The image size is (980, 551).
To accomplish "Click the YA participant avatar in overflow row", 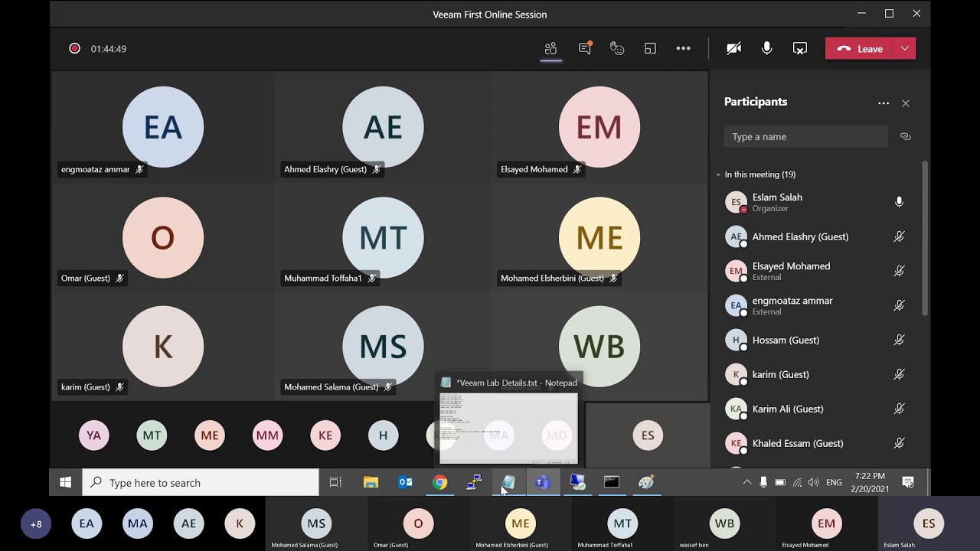I will tap(93, 435).
